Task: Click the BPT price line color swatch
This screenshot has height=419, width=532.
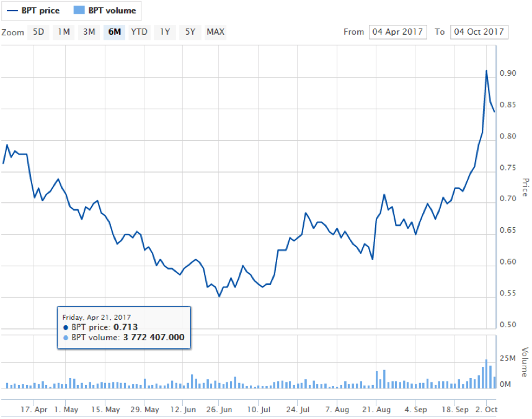Action: point(12,11)
